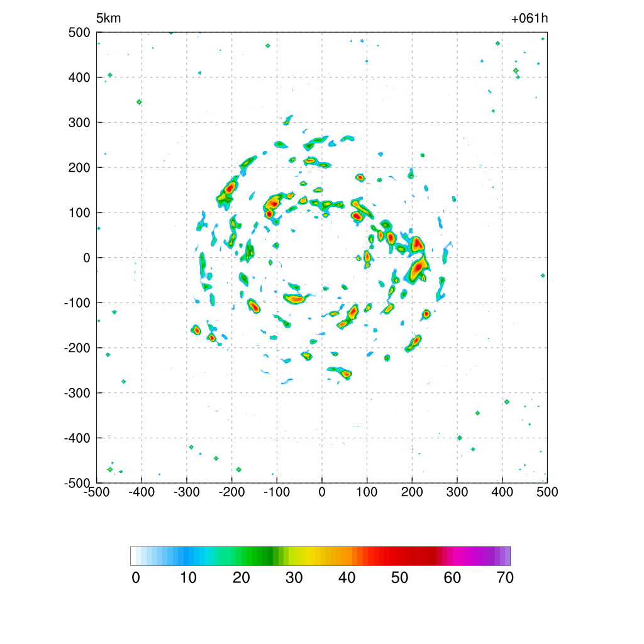Click the "5km" altitude label above plot
Image resolution: width=644 pixels, height=644 pixels.
coord(108,18)
